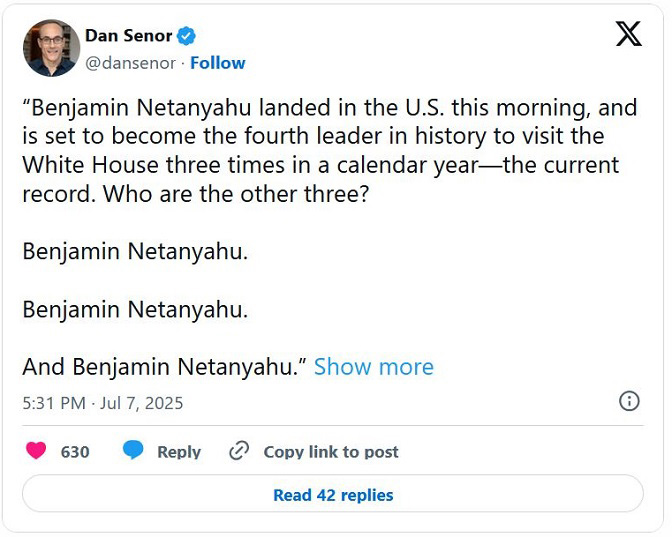Click the tweet's opening line about landing

pos(330,109)
